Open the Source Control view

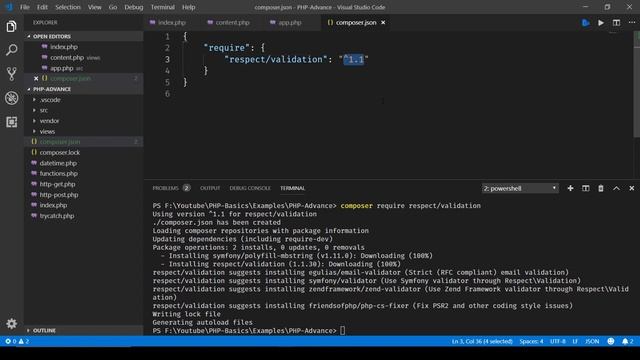11,74
